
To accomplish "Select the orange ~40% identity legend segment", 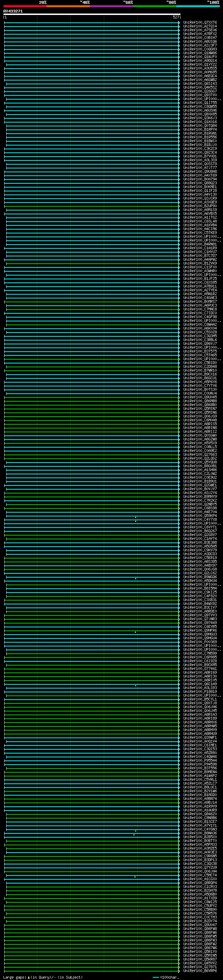I will (x=68, y=6).
